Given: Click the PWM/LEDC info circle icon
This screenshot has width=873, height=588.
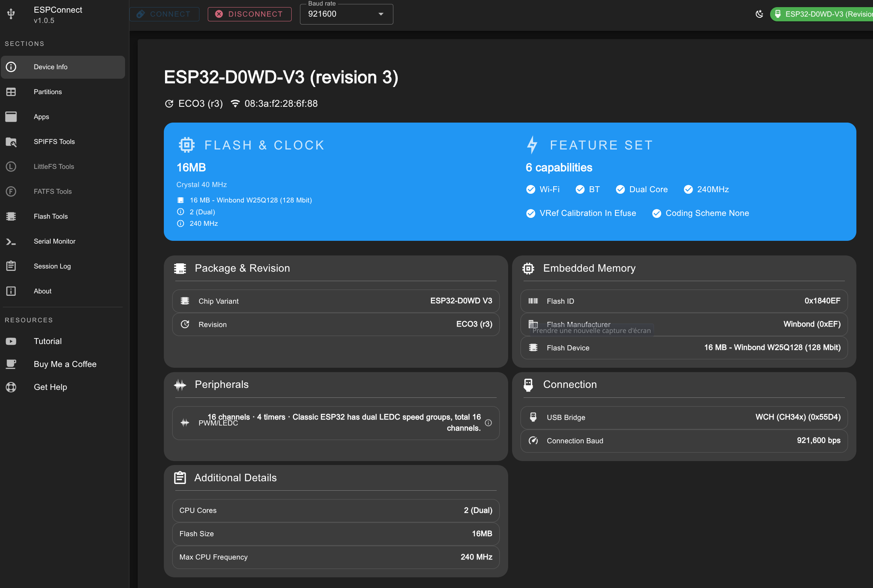Looking at the screenshot, I should pyautogui.click(x=488, y=423).
